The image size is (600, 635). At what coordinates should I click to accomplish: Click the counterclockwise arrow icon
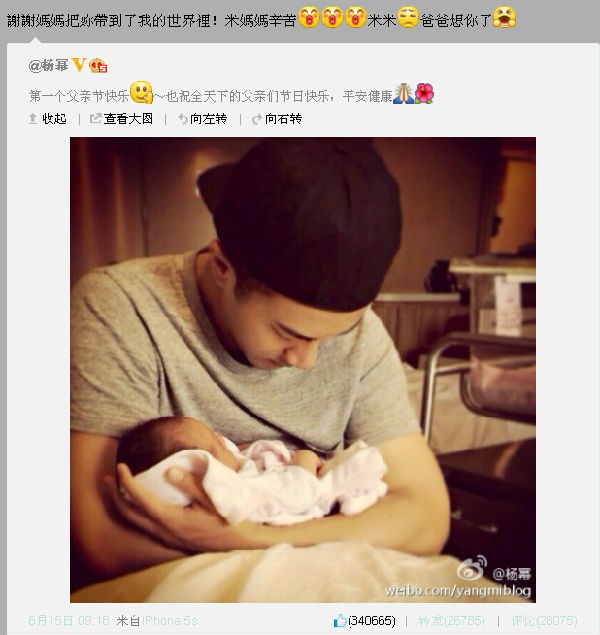183,119
